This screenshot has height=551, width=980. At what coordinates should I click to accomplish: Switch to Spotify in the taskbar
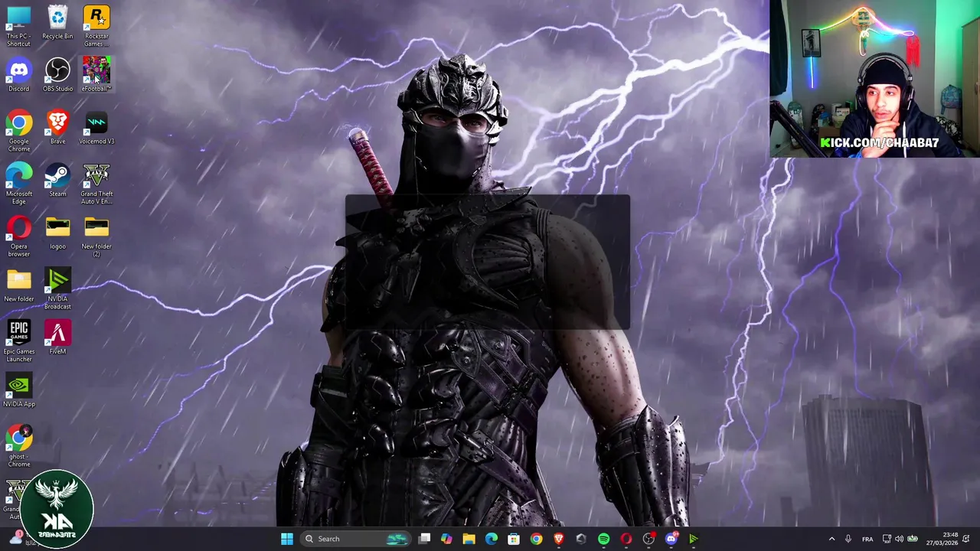pyautogui.click(x=603, y=539)
